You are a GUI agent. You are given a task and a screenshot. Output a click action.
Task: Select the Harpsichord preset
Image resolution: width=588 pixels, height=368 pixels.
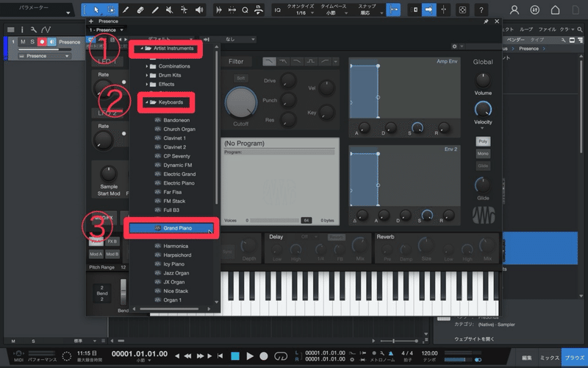tap(177, 255)
